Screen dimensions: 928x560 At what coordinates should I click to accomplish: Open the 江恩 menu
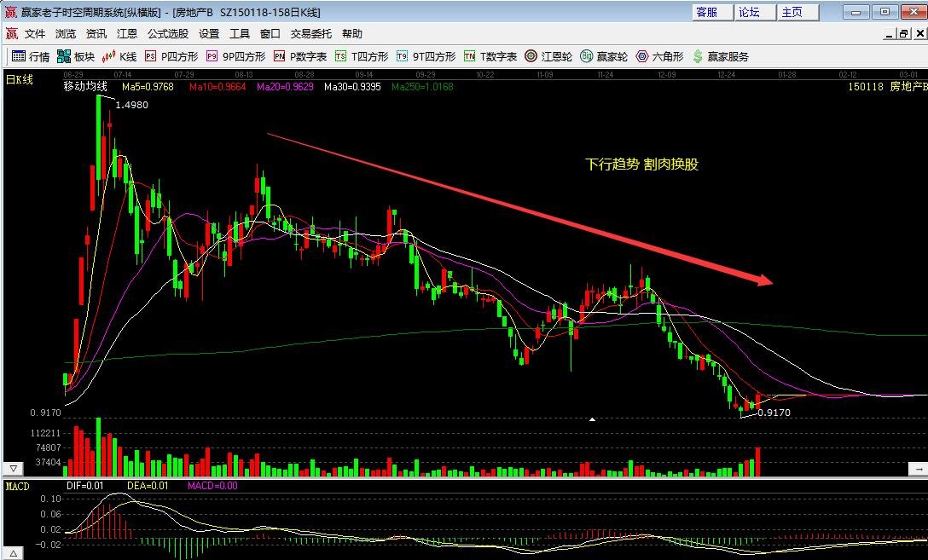126,34
